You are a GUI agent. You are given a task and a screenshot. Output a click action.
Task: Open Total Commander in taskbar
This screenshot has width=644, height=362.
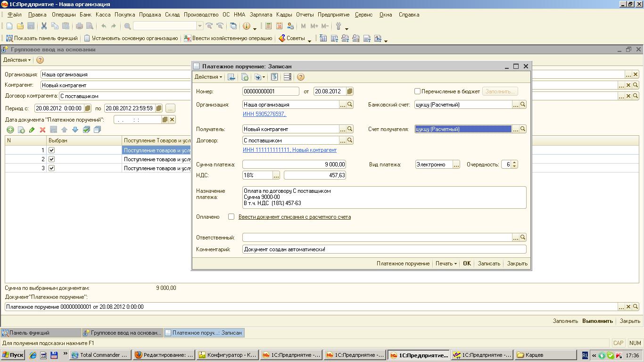click(100, 355)
